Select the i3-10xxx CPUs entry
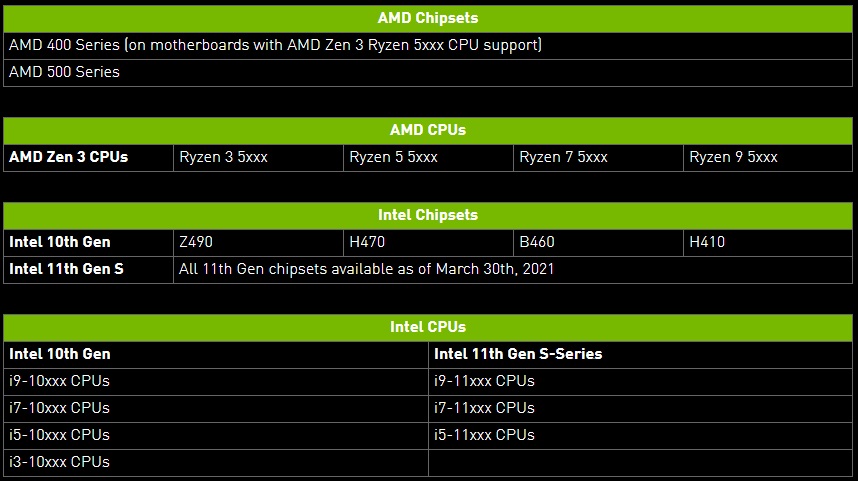Screen dimensions: 858x481 60,462
